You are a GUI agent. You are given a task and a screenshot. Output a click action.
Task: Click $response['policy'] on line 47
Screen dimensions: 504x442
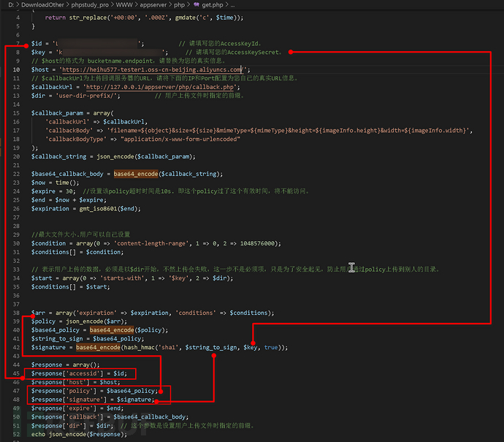pyautogui.click(x=64, y=391)
